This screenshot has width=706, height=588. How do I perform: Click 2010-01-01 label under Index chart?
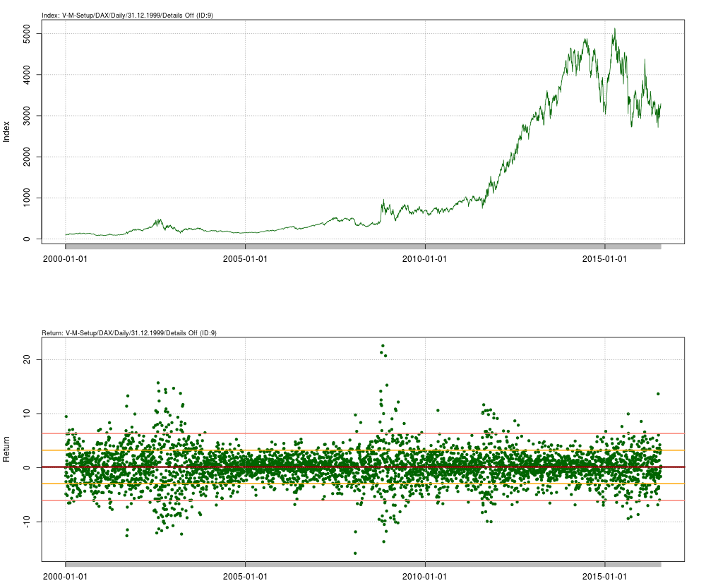424,259
